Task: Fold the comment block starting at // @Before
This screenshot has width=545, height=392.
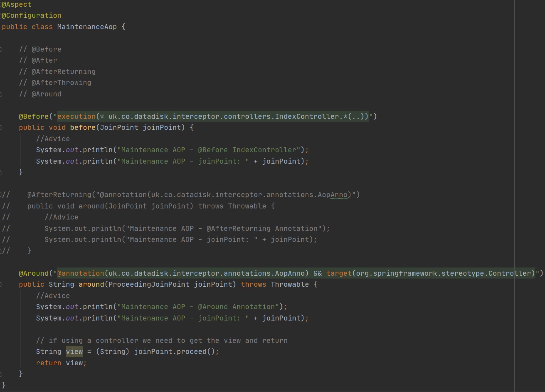Action: (x=1, y=49)
